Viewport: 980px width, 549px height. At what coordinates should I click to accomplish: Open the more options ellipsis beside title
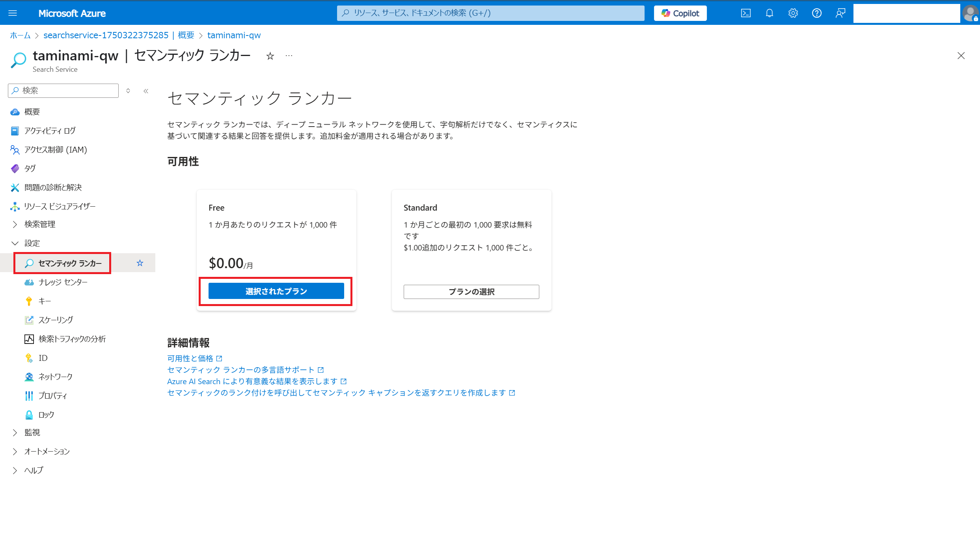(289, 56)
